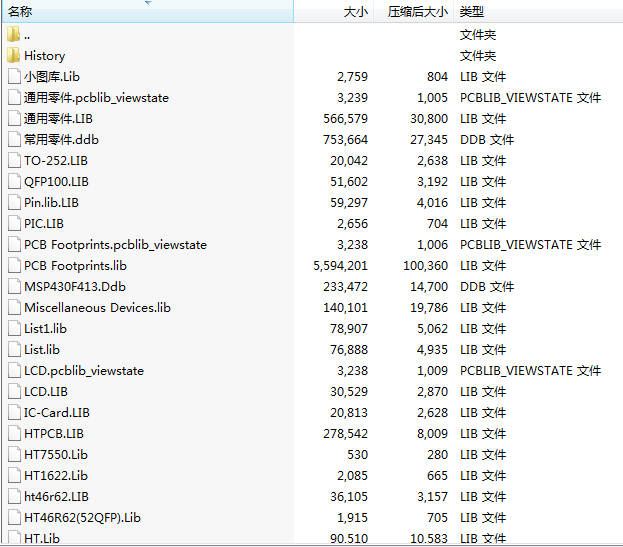The height and width of the screenshot is (547, 623).
Task: Select the List1.lib file icon
Action: tap(14, 329)
